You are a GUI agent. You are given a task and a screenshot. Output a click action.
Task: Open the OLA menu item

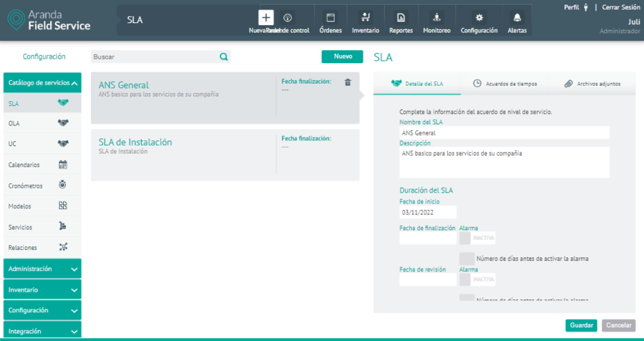point(42,123)
